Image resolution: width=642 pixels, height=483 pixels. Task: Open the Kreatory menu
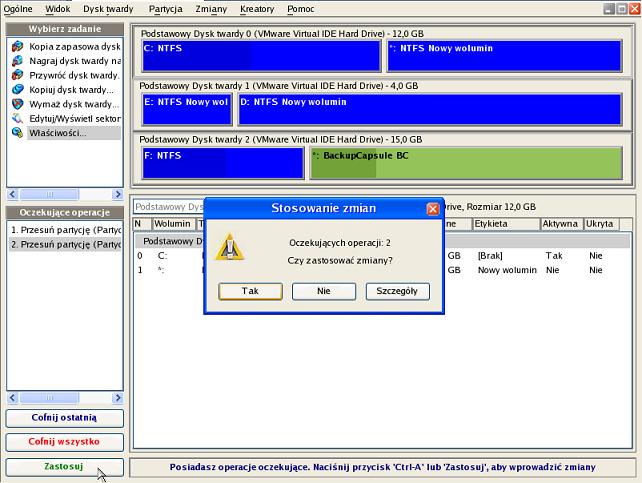pos(257,9)
